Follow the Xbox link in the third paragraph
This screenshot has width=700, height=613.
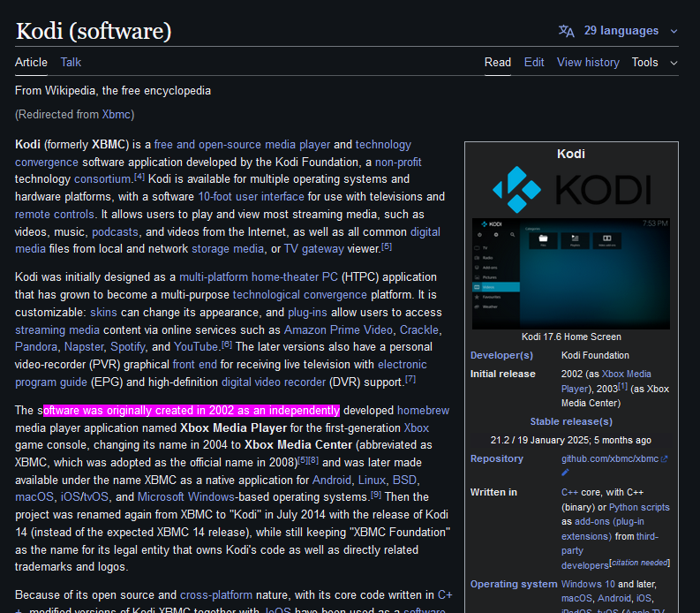pos(417,428)
